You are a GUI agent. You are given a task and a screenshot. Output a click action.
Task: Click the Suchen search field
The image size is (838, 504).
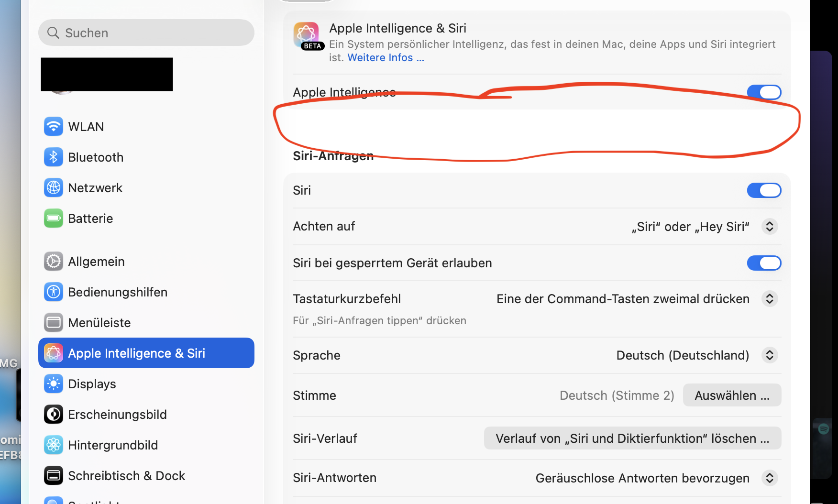coord(146,33)
